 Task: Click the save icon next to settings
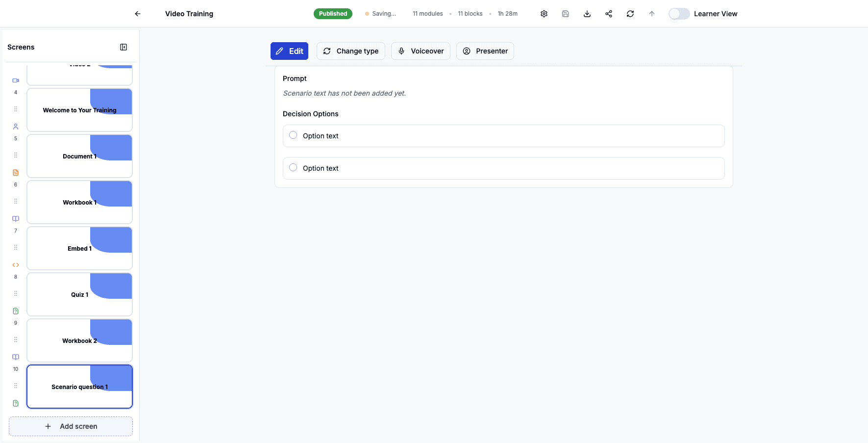[x=565, y=14]
